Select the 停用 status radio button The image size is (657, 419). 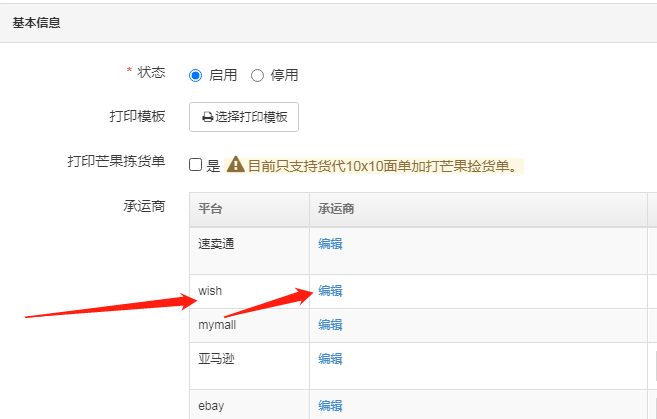click(x=257, y=76)
